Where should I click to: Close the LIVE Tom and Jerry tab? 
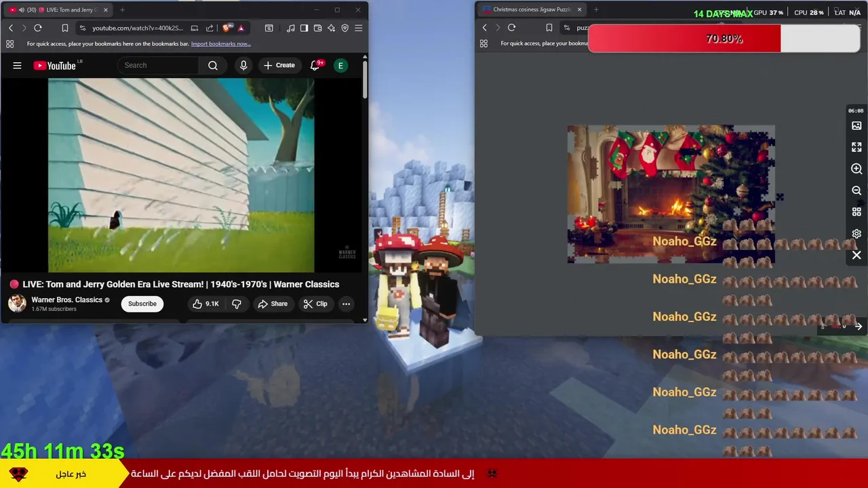point(106,10)
